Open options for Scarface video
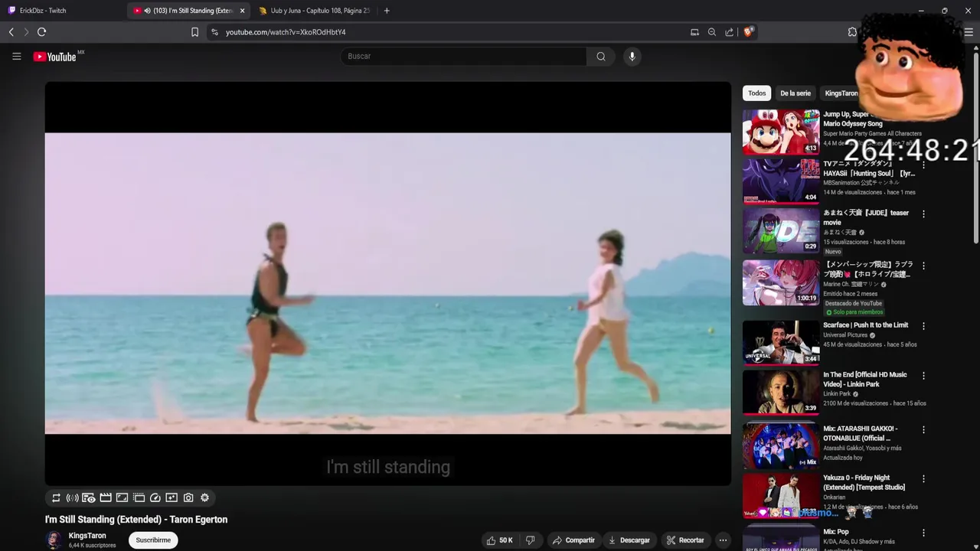The height and width of the screenshot is (551, 980). tap(923, 326)
